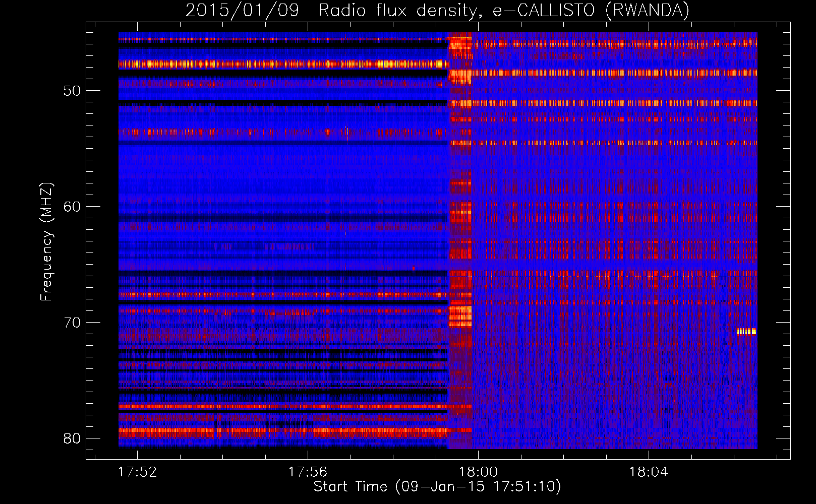Click the "Frequency (MHZ)" axis label

tap(46, 241)
